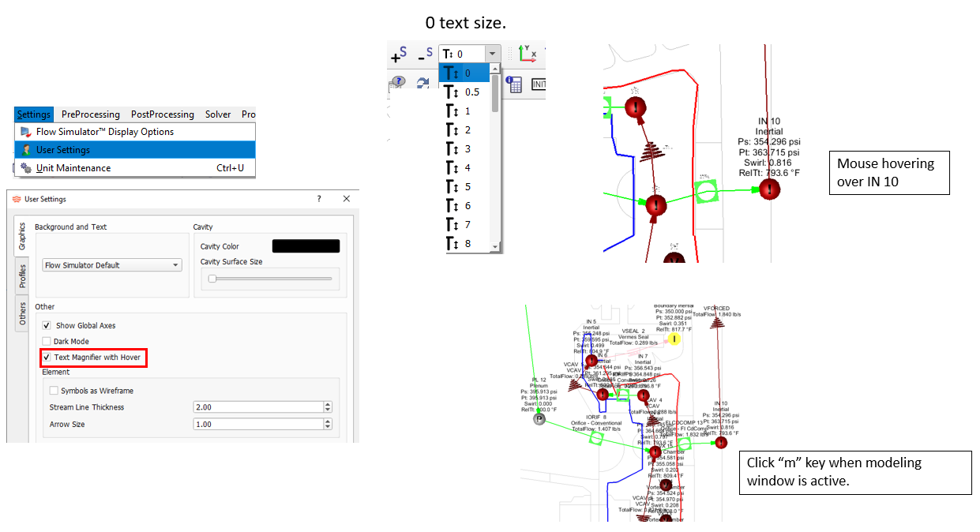The height and width of the screenshot is (532, 980).
Task: Open the PostProcessing menu
Action: (162, 114)
